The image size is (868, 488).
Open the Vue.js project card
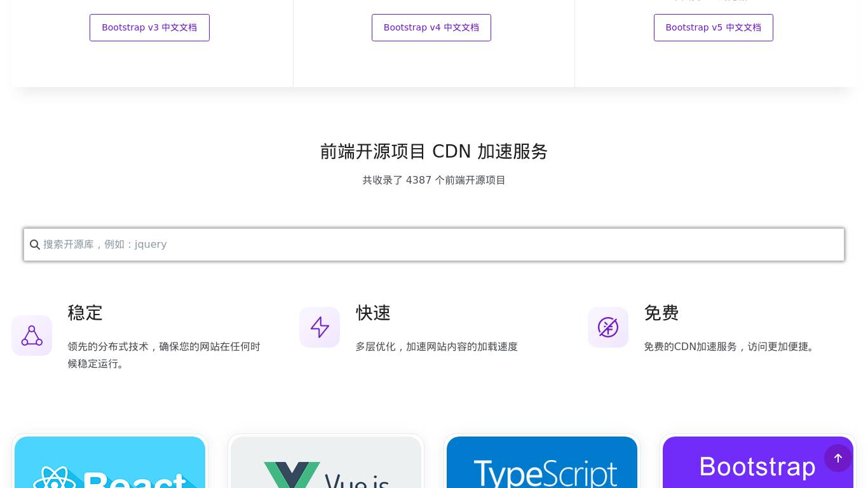[x=326, y=462]
